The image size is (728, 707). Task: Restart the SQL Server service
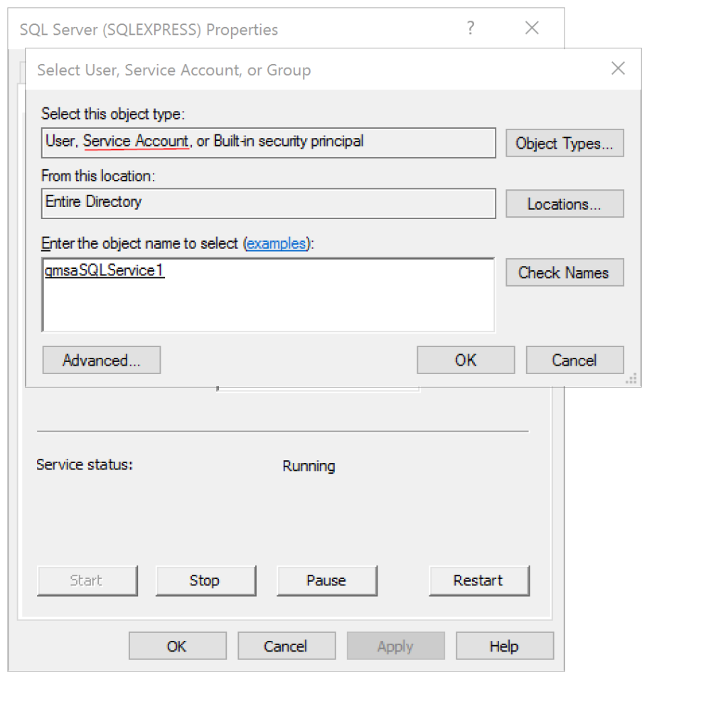[479, 580]
